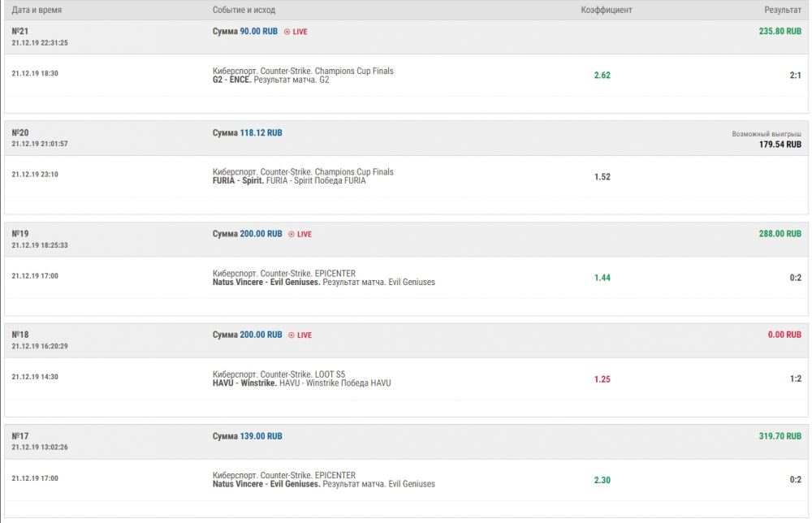812x523 pixels.
Task: Click the "Коэффициент" column header
Action: pos(607,10)
